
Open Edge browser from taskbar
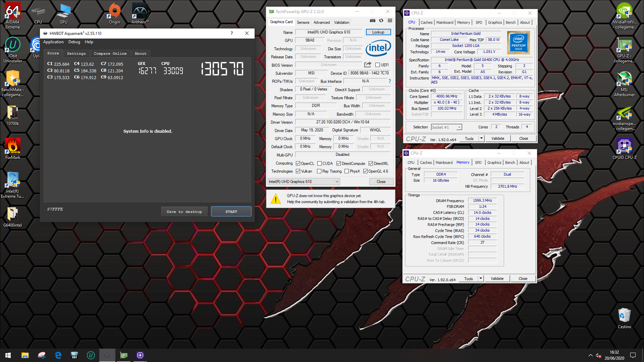coord(58,355)
